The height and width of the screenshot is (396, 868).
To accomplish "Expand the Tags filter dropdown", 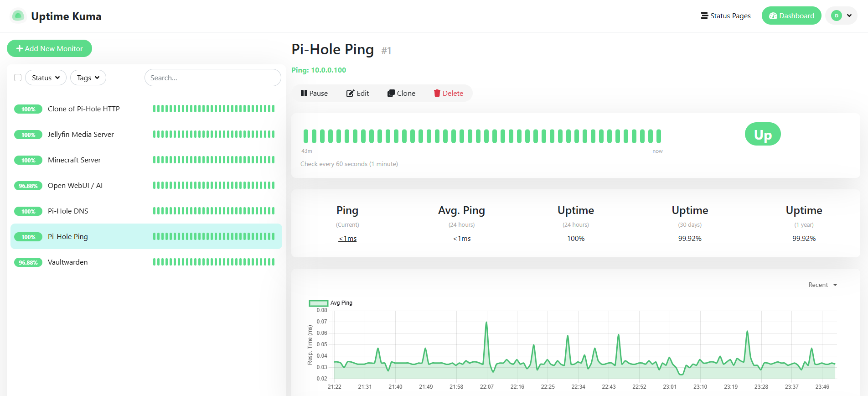I will [88, 78].
